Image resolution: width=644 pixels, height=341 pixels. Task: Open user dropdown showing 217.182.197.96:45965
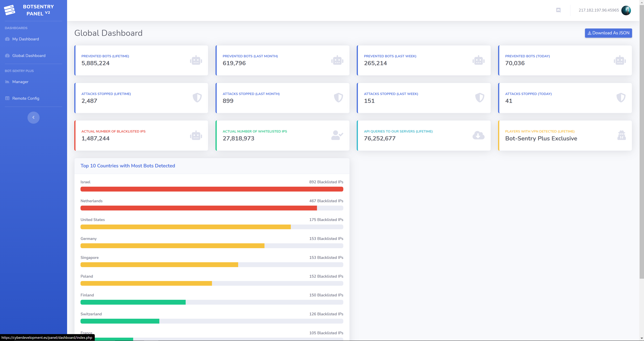tap(599, 10)
